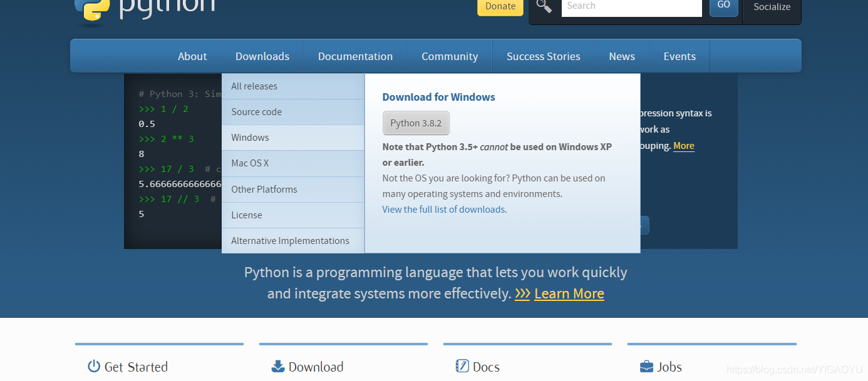868x381 pixels.
Task: Click the power icon beside Get Started
Action: tap(94, 367)
